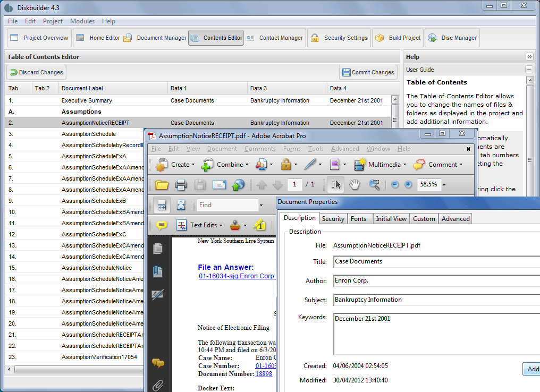Open the Home Editor module
540x392 pixels.
tap(98, 38)
